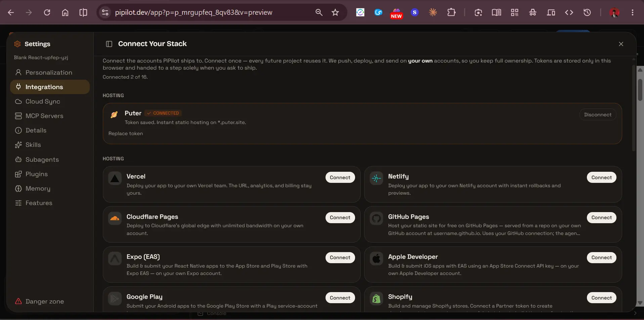Open Subagents settings section
The width and height of the screenshot is (644, 320).
50,160
